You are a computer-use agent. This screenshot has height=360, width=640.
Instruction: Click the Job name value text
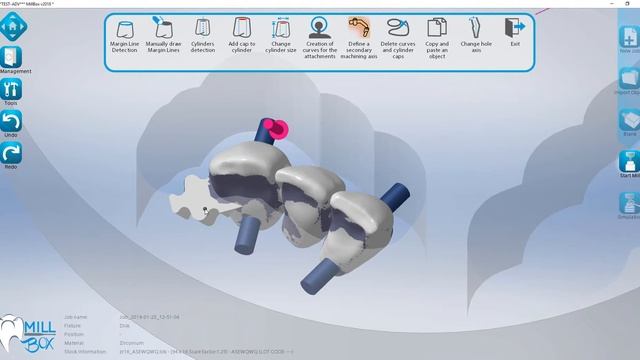pos(149,317)
